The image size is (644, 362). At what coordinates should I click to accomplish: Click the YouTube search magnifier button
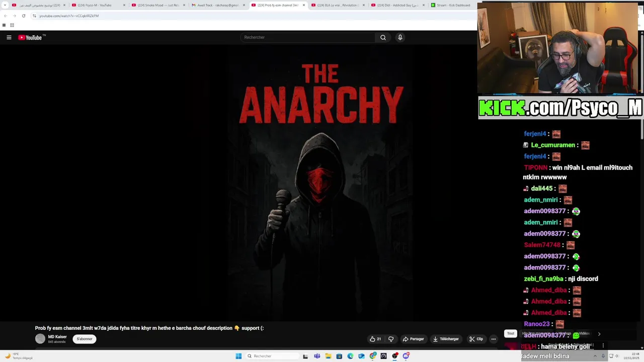383,37
